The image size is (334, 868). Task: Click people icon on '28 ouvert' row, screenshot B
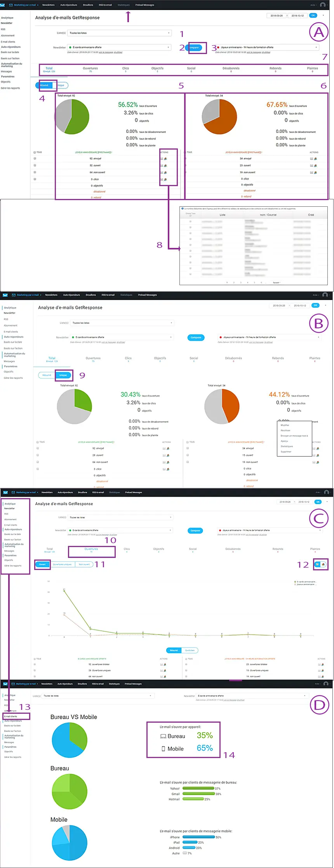(168, 455)
